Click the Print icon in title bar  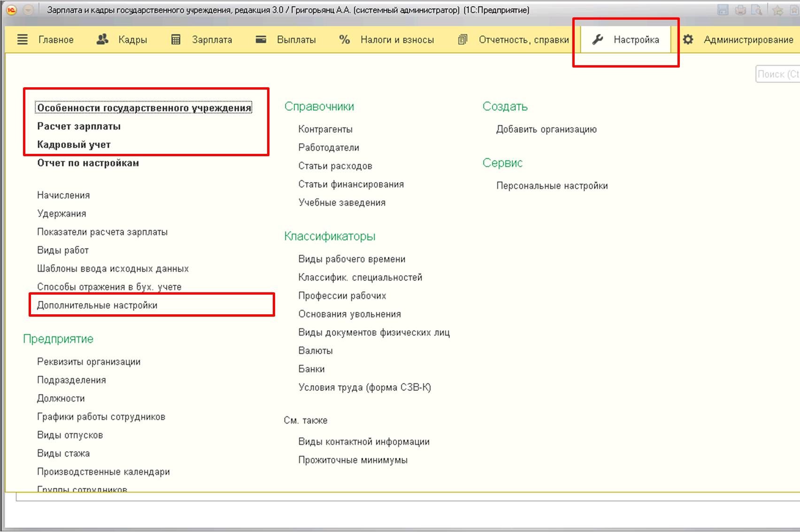point(740,10)
